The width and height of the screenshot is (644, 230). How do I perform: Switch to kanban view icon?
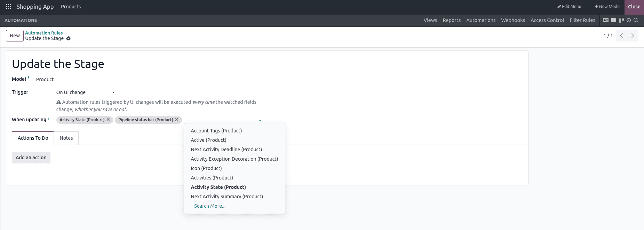coord(621,20)
